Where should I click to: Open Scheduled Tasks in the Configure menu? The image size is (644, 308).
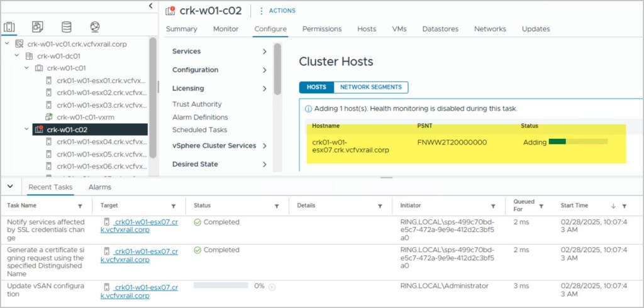click(x=199, y=130)
